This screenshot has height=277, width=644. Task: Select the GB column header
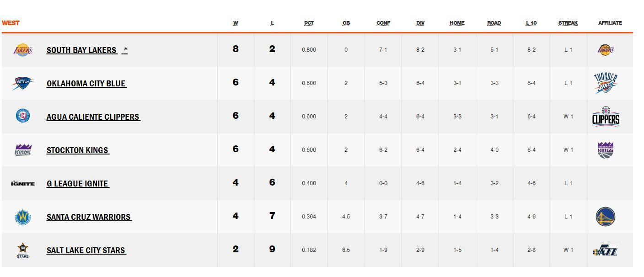[x=346, y=23]
